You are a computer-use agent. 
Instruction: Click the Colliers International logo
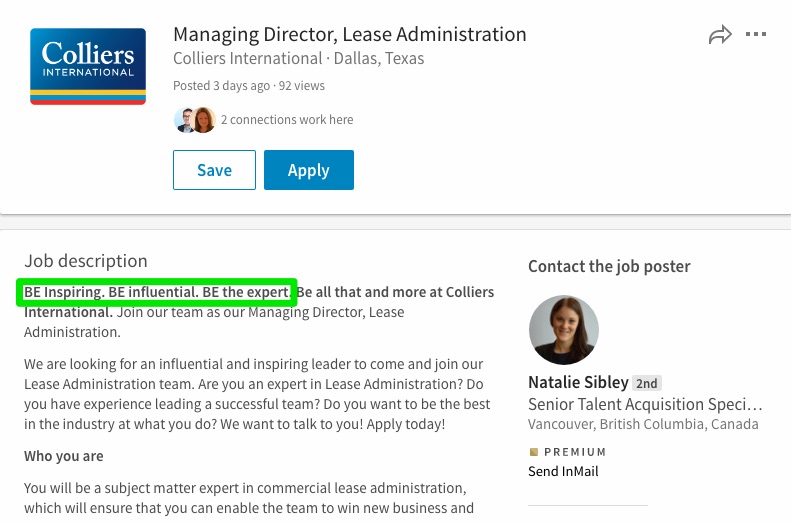(88, 67)
